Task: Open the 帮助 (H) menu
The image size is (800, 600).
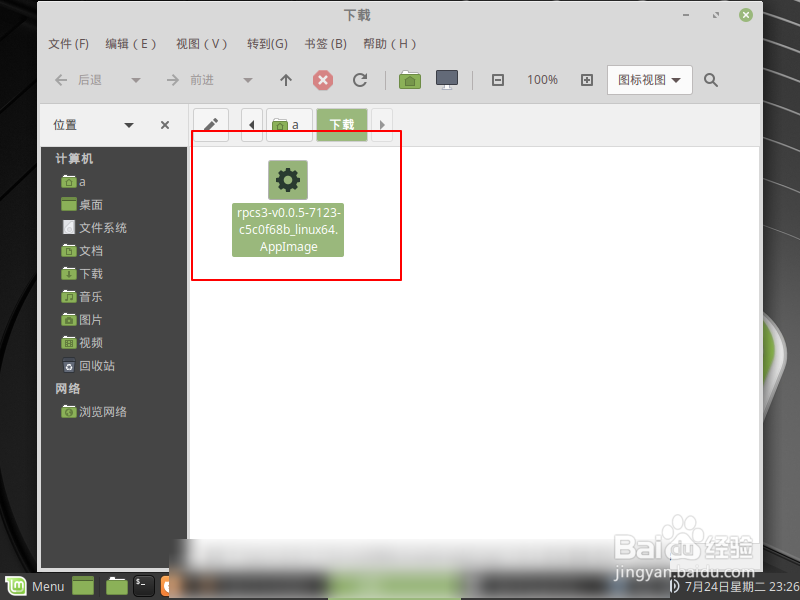Action: coord(390,44)
